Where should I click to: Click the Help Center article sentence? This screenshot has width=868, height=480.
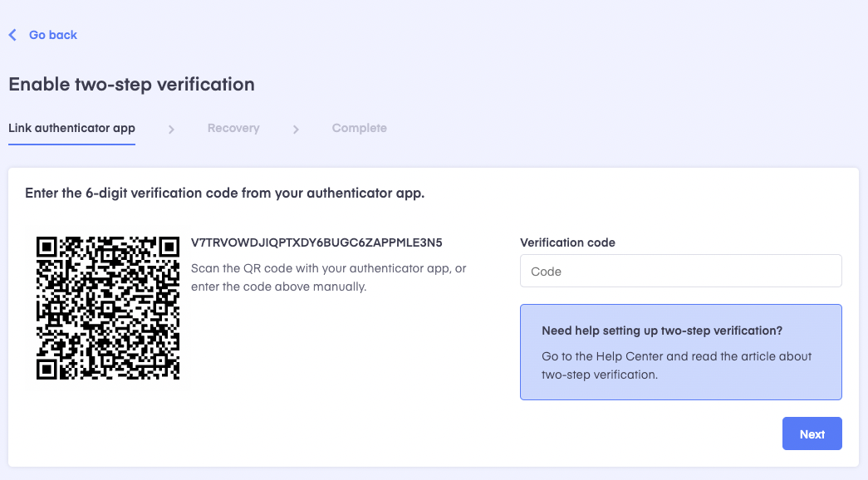(676, 365)
